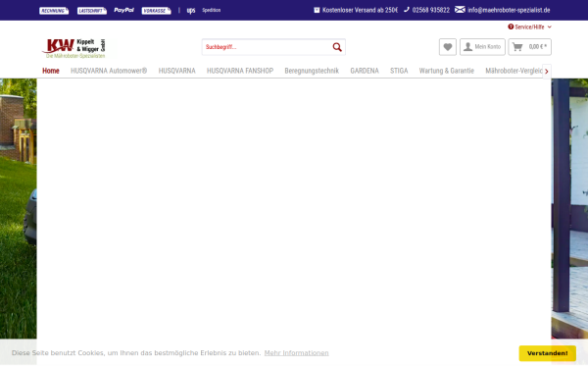Click the Lastschrift payment badge
This screenshot has height=368, width=588.
(92, 11)
